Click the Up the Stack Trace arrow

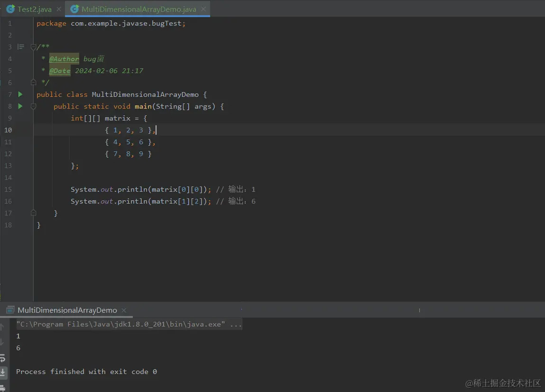pos(2,327)
